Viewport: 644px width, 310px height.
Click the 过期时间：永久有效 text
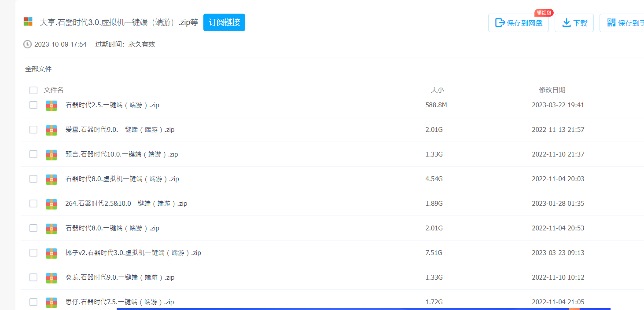125,44
